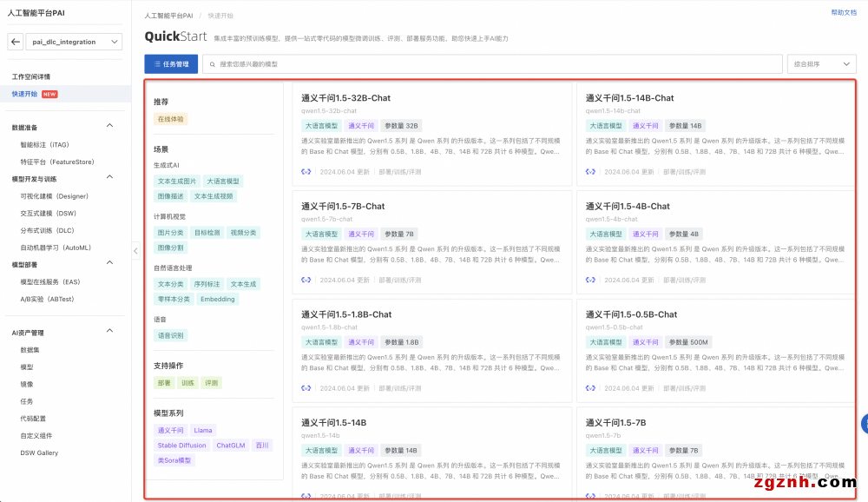Viewport: 868px width, 502px height.
Task: Open the 综合排序 sort dropdown
Action: click(x=821, y=64)
